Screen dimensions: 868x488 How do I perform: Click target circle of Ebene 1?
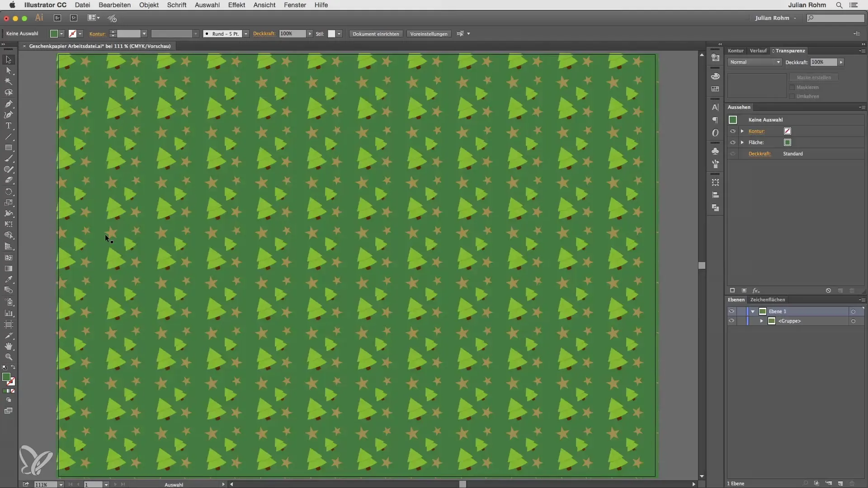tap(853, 311)
